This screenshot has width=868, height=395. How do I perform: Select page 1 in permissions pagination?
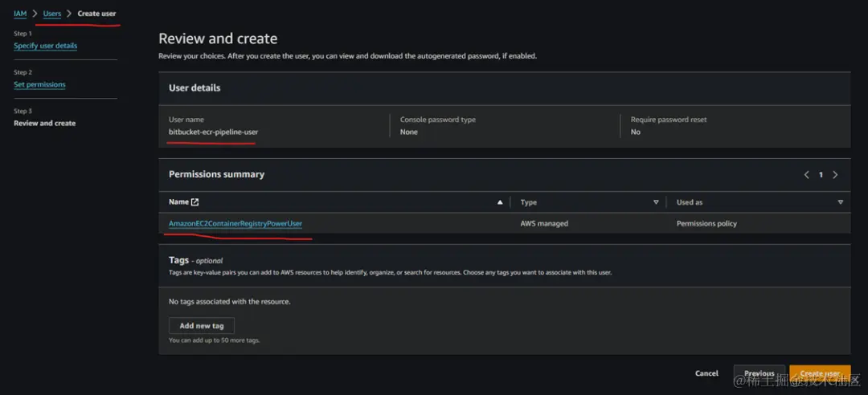[x=821, y=175]
